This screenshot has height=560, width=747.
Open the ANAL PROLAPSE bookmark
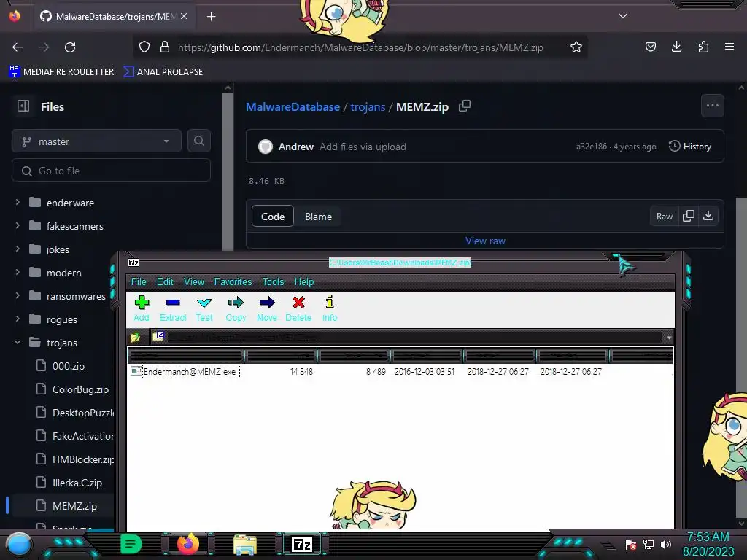tap(163, 72)
